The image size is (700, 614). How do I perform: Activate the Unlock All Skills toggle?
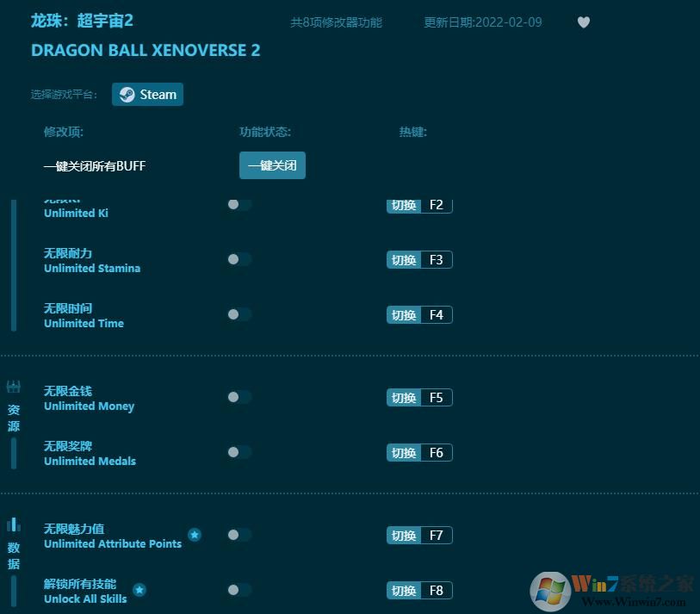pyautogui.click(x=238, y=590)
